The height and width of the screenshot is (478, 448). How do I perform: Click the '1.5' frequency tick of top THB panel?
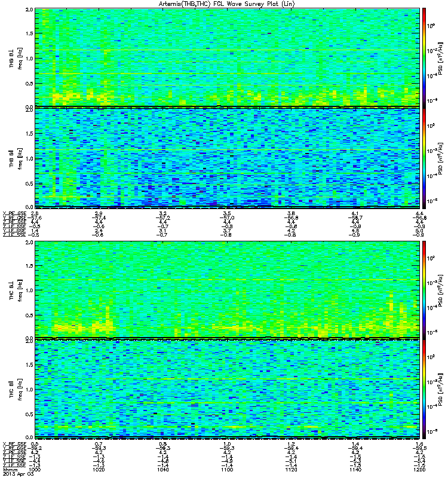pos(29,33)
